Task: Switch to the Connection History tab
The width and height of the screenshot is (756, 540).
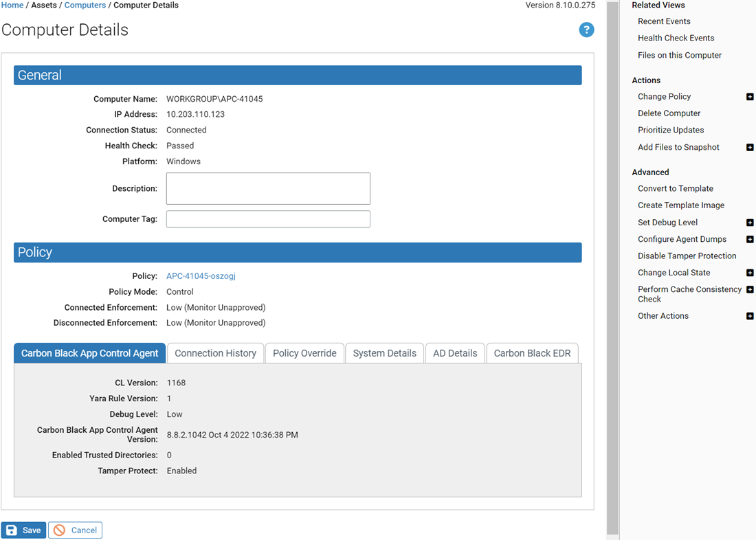Action: tap(215, 353)
